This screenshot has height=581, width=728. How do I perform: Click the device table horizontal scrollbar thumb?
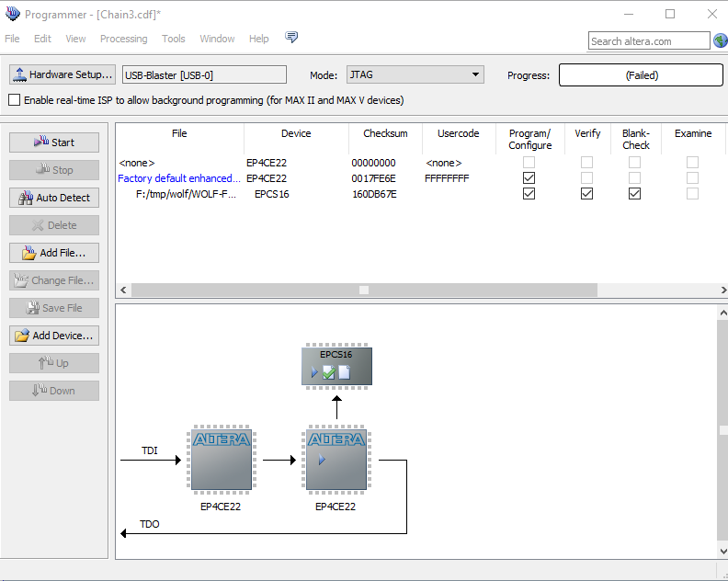[x=364, y=290]
